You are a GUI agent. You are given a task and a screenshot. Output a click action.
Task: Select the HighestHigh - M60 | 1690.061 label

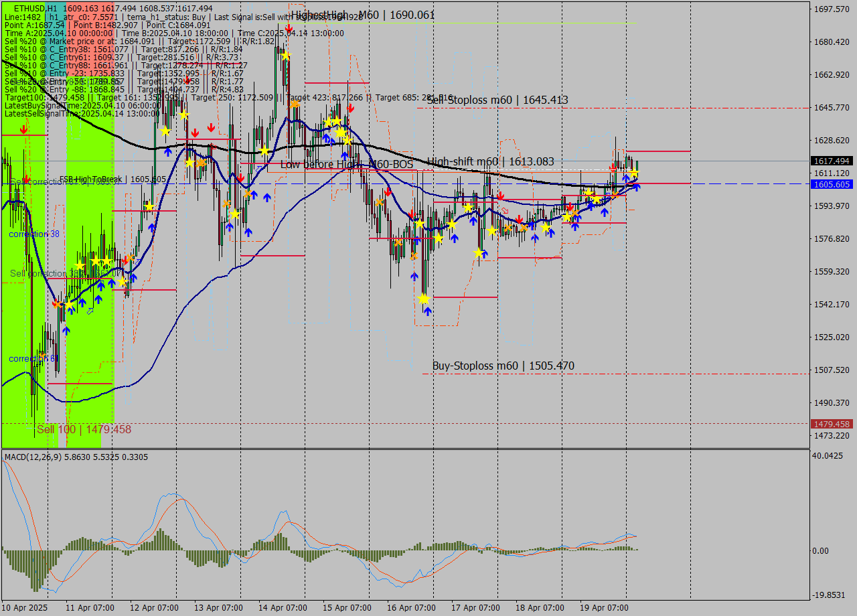363,15
